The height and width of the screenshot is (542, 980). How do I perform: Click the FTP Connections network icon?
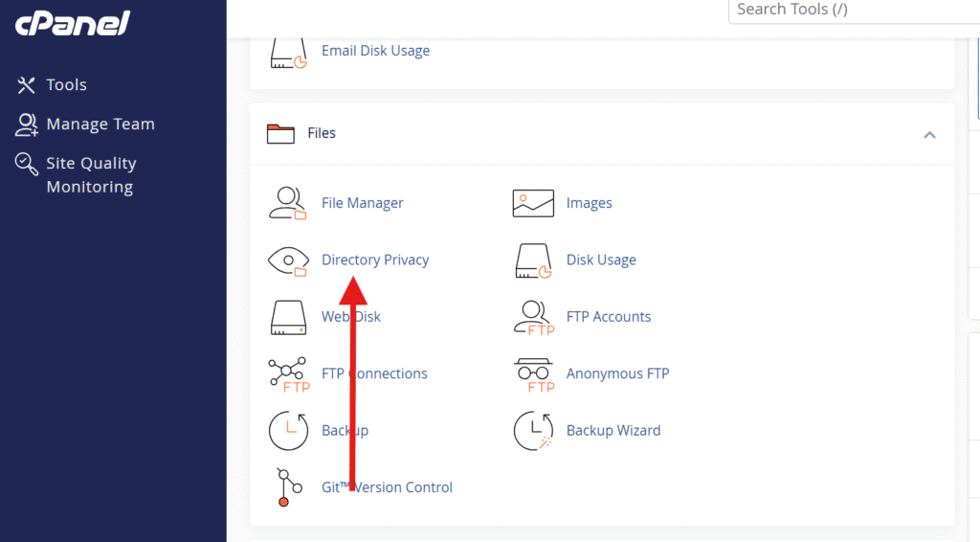pos(289,374)
